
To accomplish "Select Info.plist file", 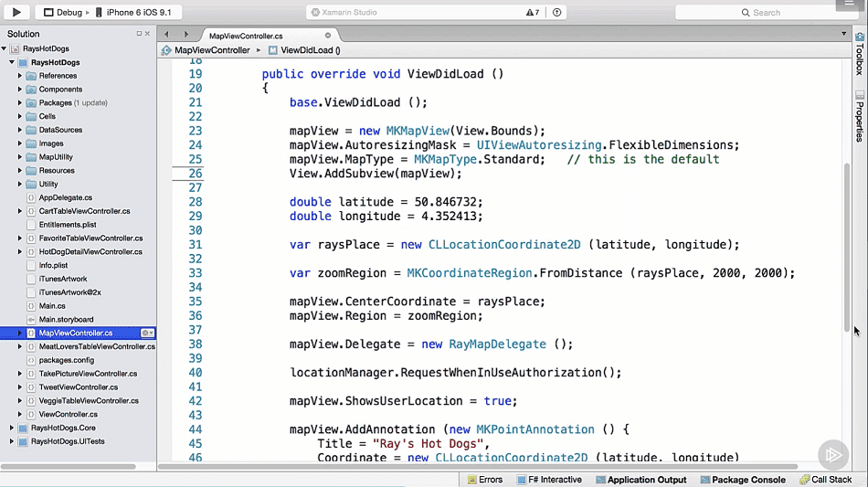I will [53, 266].
